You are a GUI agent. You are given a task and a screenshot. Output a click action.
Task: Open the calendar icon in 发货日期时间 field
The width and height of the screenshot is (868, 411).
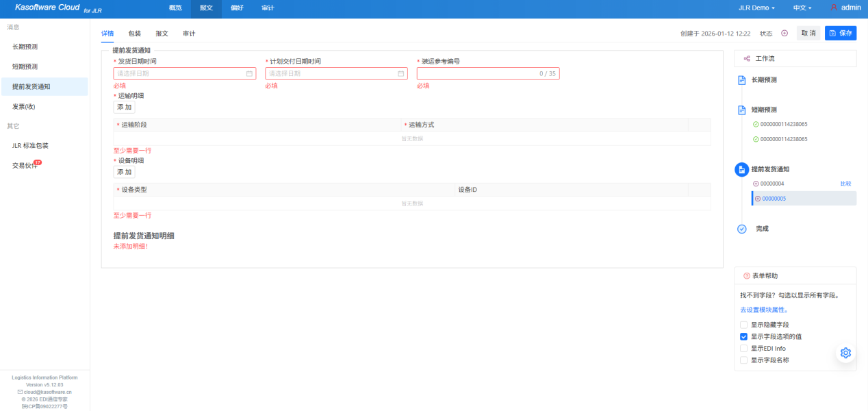(x=249, y=73)
